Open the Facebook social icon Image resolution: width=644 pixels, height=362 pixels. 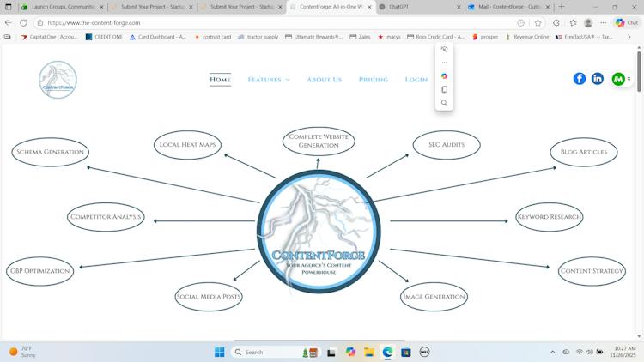click(579, 79)
